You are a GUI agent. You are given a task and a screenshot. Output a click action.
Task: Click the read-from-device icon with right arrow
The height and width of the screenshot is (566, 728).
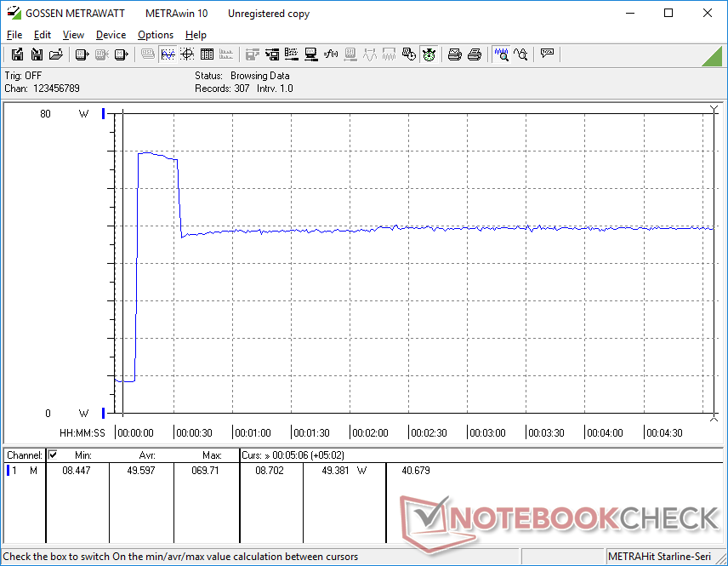pos(82,54)
